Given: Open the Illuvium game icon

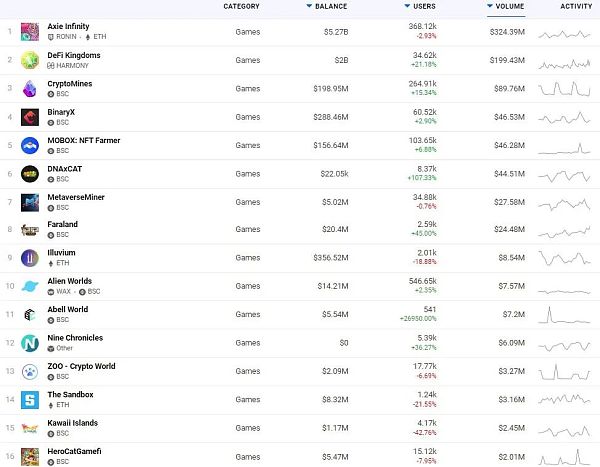Looking at the screenshot, I should pyautogui.click(x=29, y=257).
